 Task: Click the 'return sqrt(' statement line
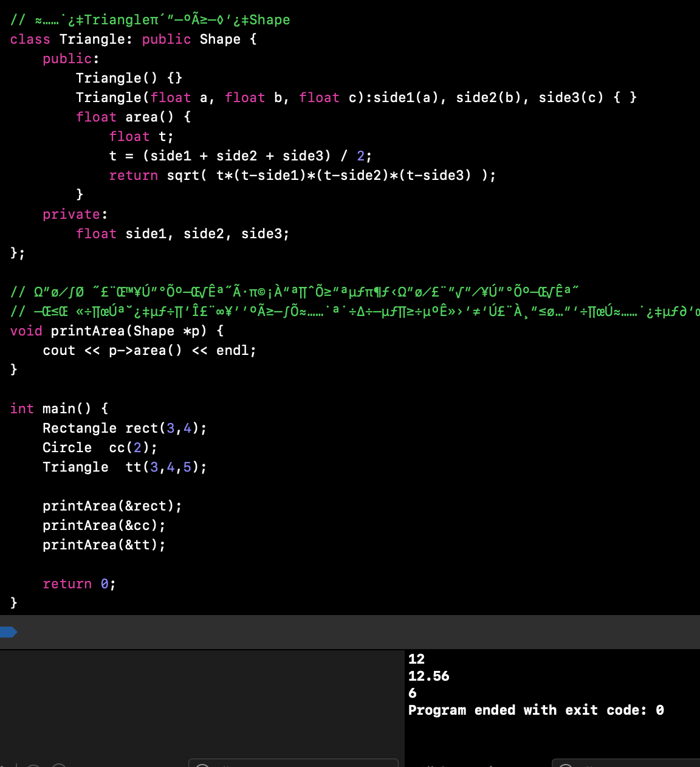(302, 176)
